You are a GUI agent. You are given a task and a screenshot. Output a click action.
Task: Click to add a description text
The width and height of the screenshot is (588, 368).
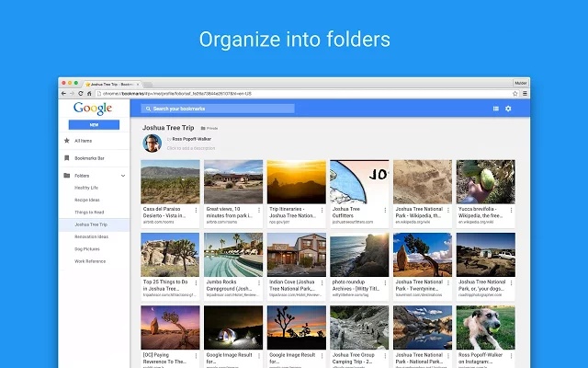coord(191,148)
